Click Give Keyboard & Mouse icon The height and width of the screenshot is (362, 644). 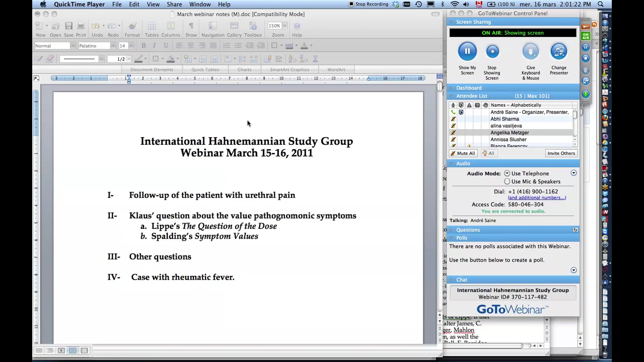(530, 51)
